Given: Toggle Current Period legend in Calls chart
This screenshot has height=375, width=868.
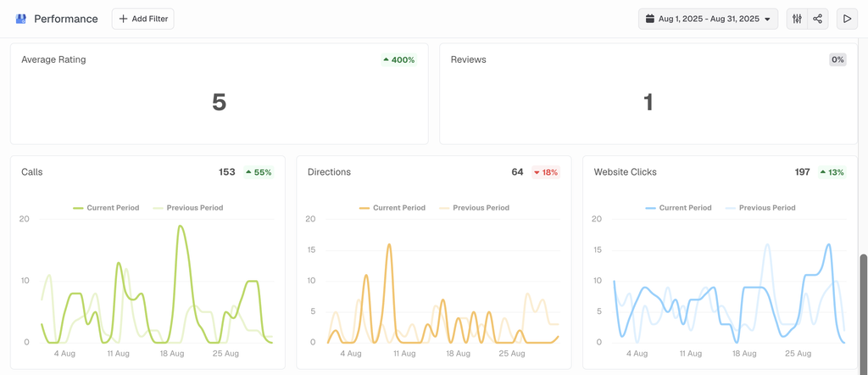Looking at the screenshot, I should click(x=106, y=208).
